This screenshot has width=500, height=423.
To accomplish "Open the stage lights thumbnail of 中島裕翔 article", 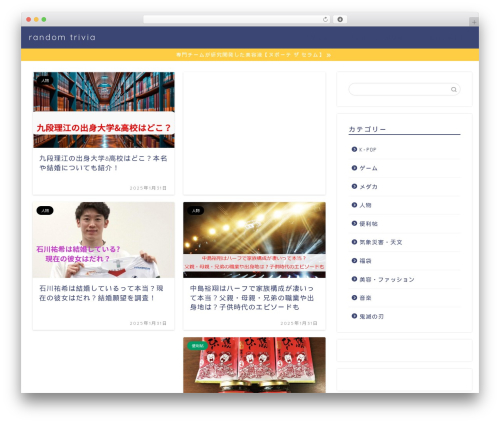I will [254, 240].
